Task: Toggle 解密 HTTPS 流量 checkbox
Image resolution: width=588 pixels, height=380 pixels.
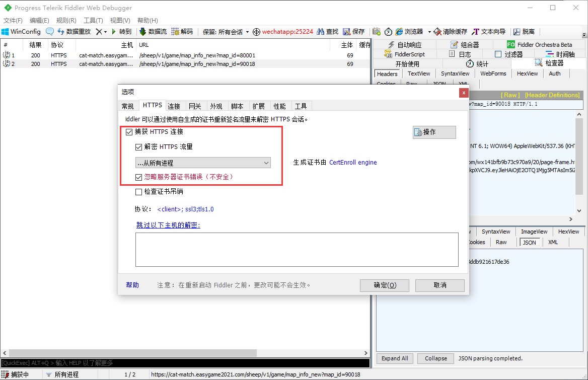Action: (x=139, y=147)
